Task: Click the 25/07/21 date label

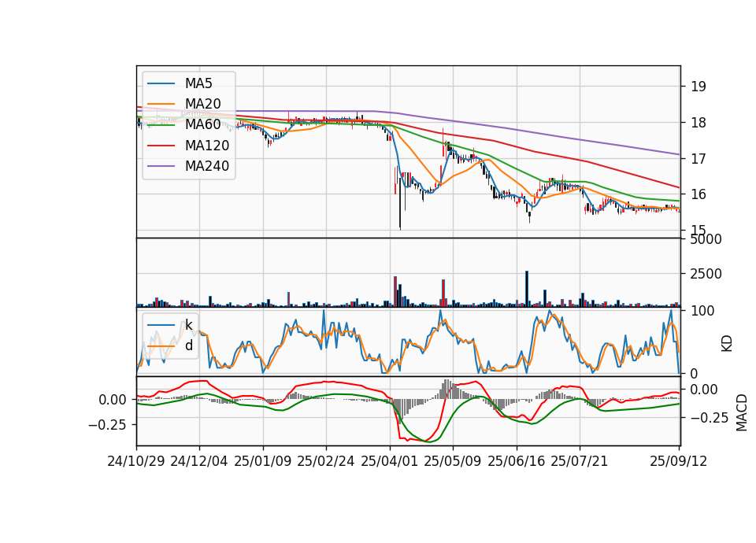Action: coord(579,461)
